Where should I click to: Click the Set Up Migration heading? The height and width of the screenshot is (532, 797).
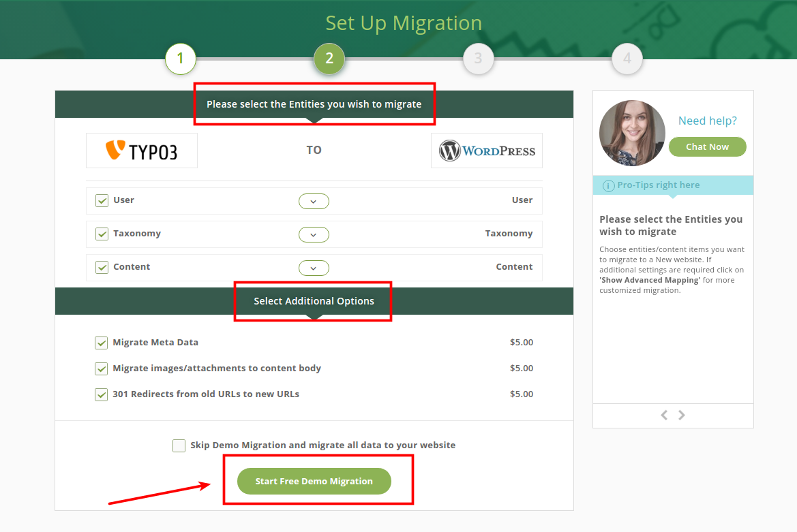[x=404, y=23]
